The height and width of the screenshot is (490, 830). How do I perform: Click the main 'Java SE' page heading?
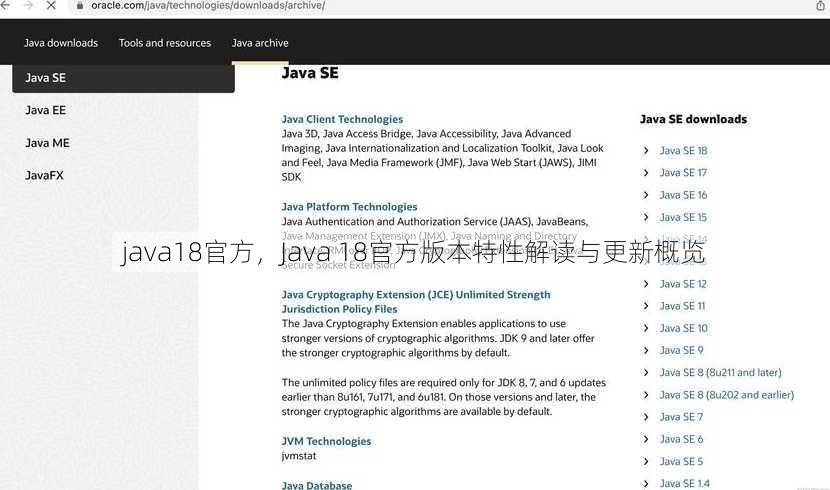(x=310, y=73)
